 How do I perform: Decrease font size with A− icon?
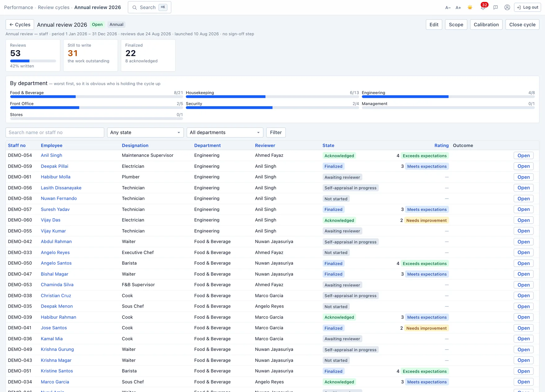(448, 8)
